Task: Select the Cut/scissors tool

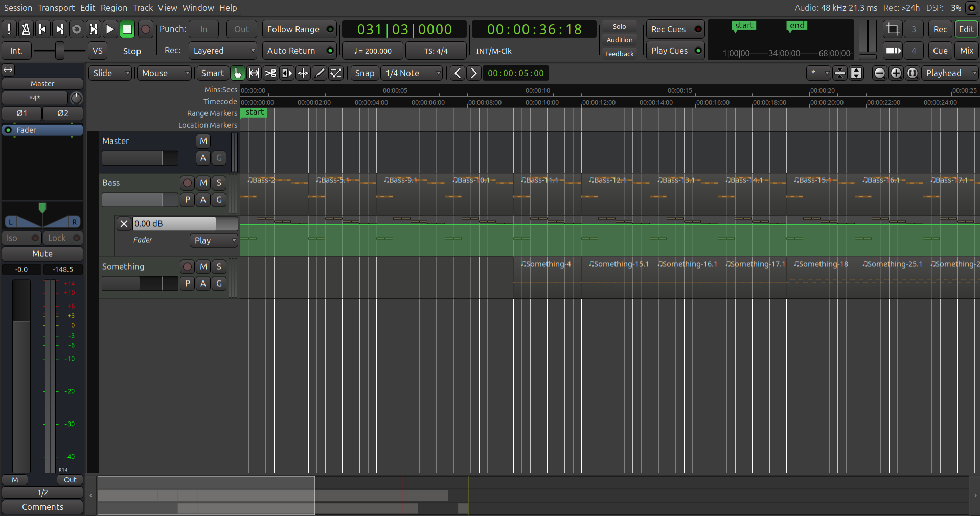Action: pyautogui.click(x=270, y=73)
